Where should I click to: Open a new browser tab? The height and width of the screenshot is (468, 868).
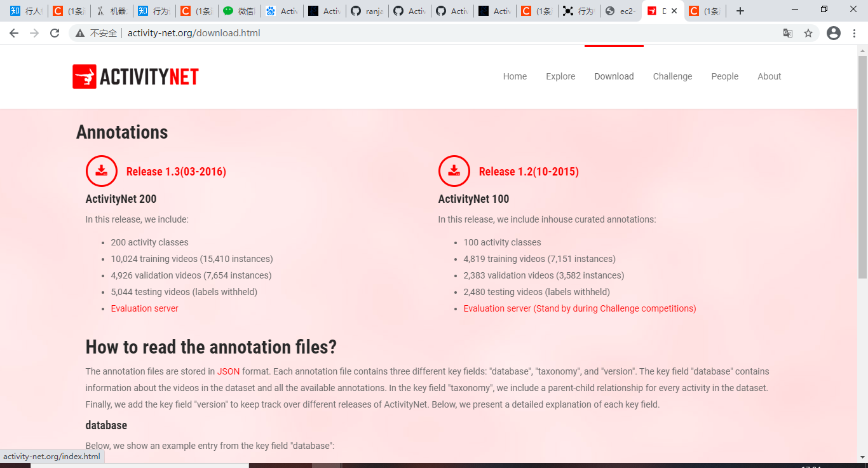[739, 10]
